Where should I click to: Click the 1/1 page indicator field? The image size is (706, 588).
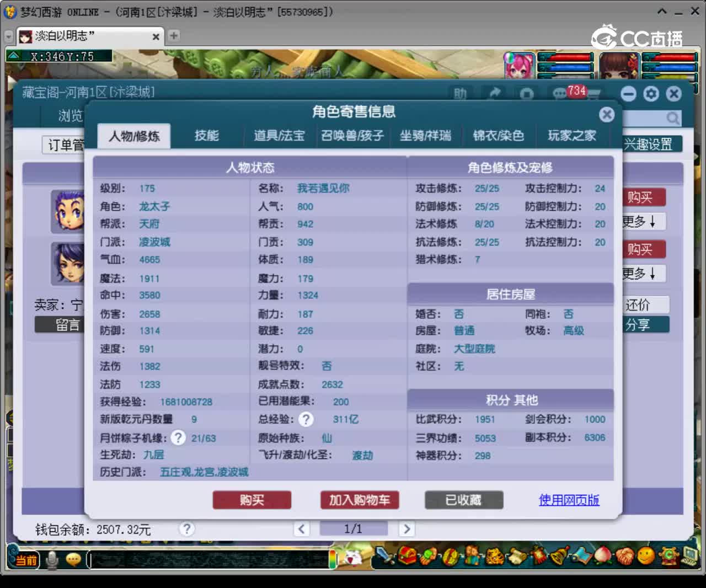(354, 529)
